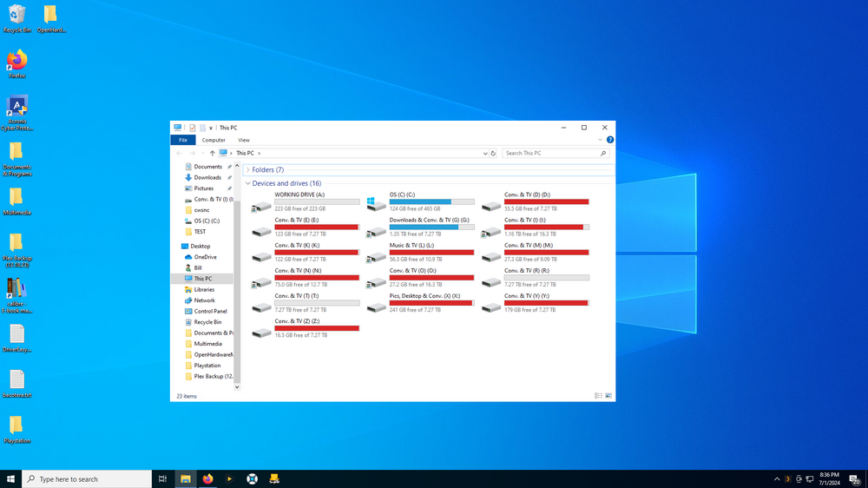This screenshot has height=488, width=868.
Task: Click Properties icon in quick access toolbar
Action: coord(192,128)
